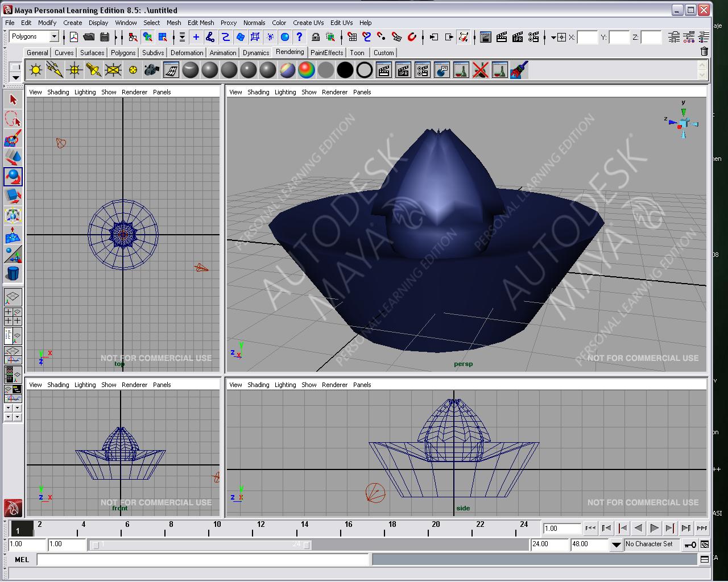Open animation preferences button
This screenshot has width=728, height=582.
tap(705, 544)
